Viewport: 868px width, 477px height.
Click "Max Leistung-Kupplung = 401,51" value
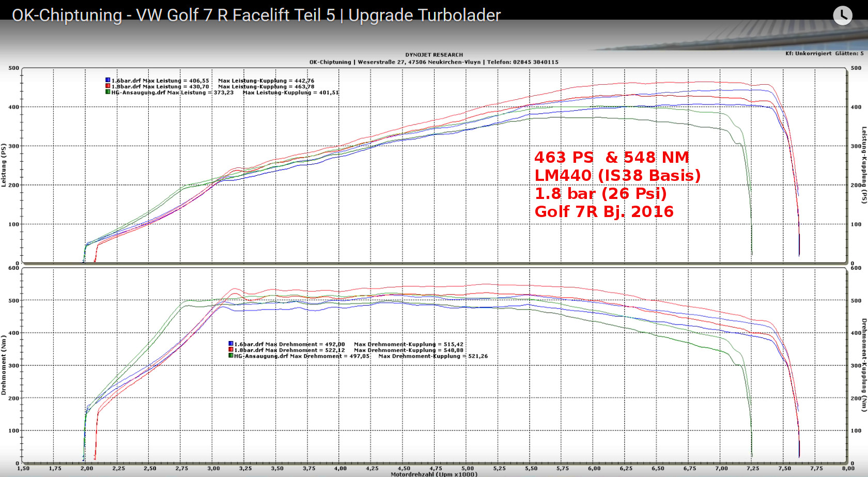[x=291, y=93]
